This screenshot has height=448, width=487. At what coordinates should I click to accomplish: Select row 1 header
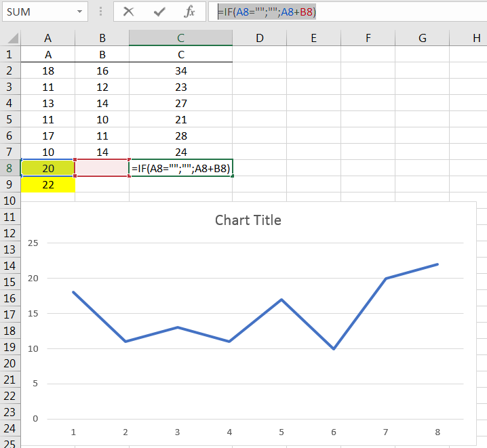(x=10, y=54)
